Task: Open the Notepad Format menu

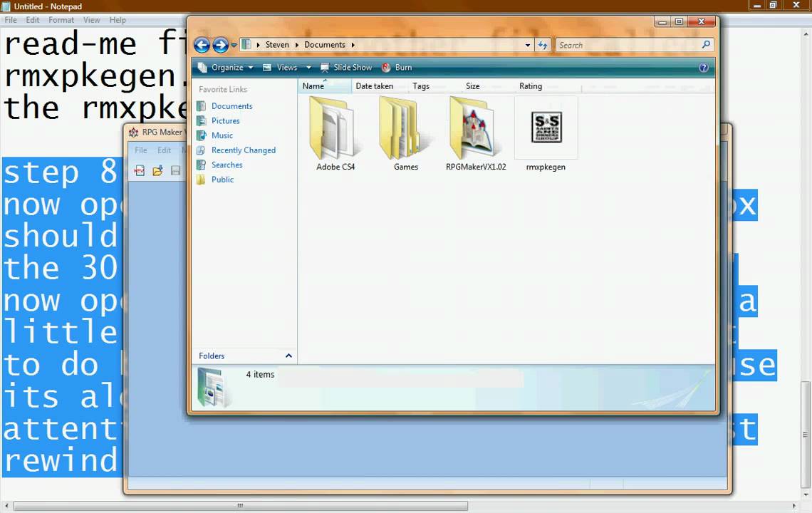Action: click(61, 20)
